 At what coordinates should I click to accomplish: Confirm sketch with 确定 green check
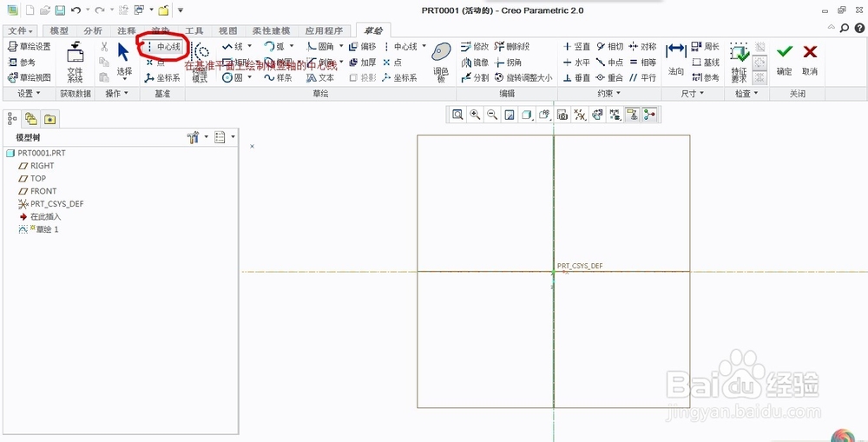coord(785,59)
